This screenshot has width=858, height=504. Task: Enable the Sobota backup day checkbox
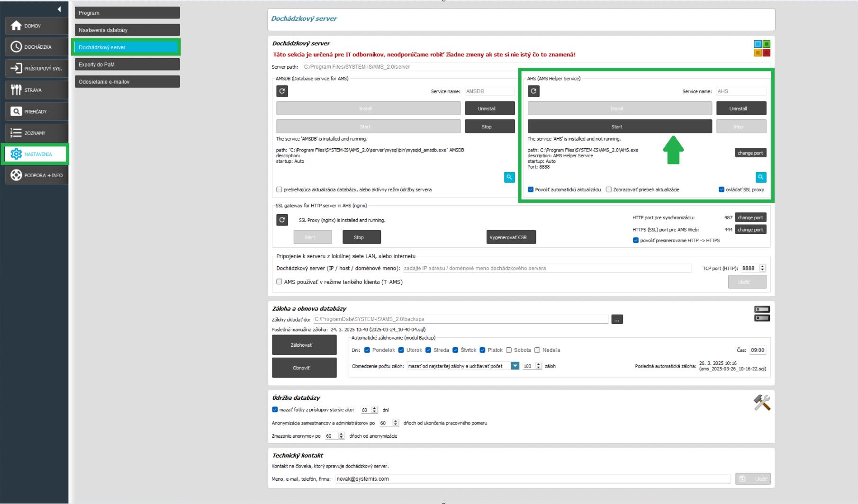pos(509,350)
